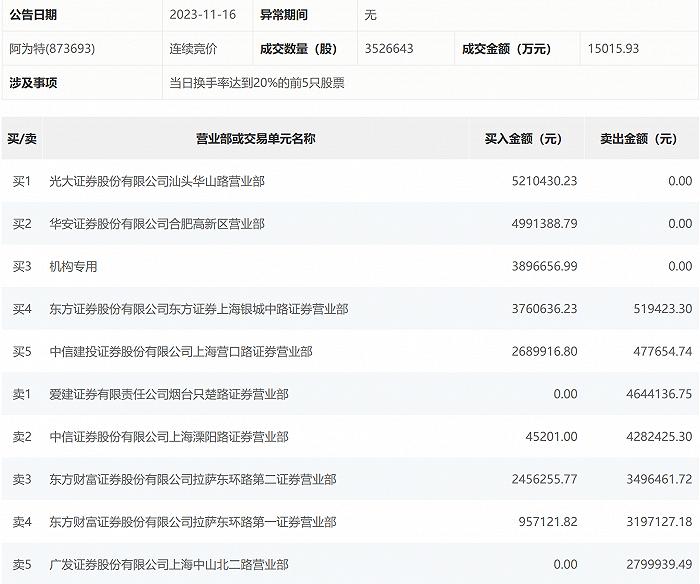The height and width of the screenshot is (584, 700).
Task: Select sell amount 3496461.72
Action: coord(659,479)
